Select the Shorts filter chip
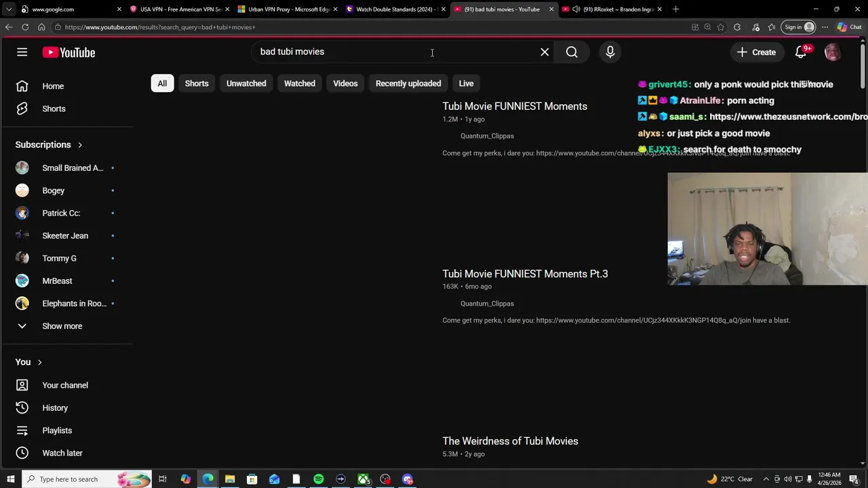The height and width of the screenshot is (488, 868). (x=197, y=83)
